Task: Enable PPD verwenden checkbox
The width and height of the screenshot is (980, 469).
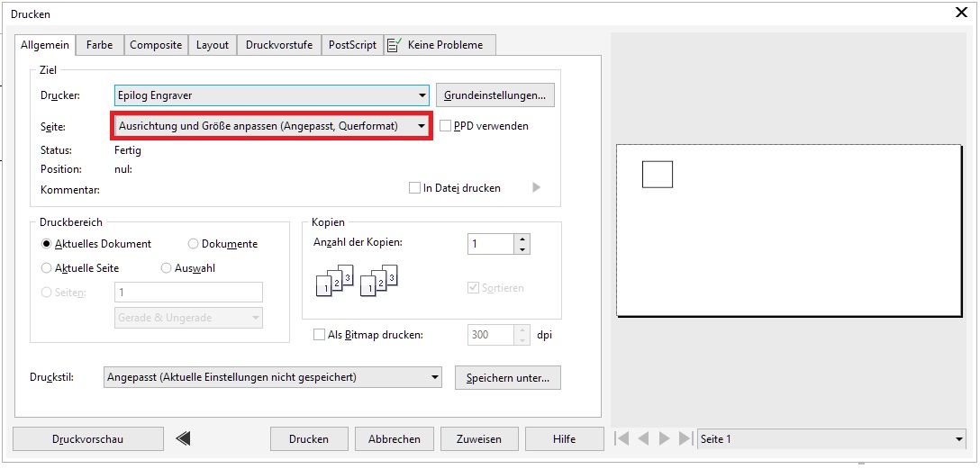Action: tap(445, 125)
